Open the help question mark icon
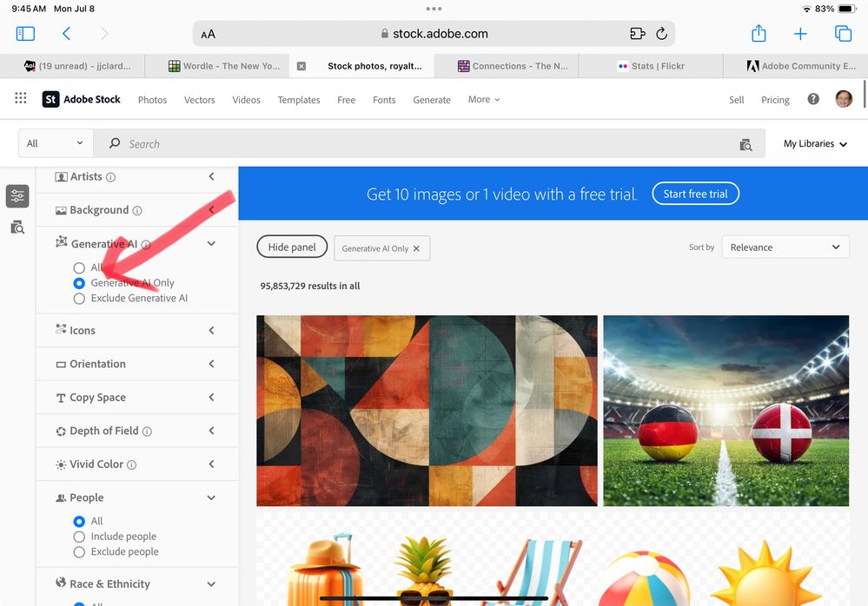Viewport: 868px width, 606px height. coord(813,99)
